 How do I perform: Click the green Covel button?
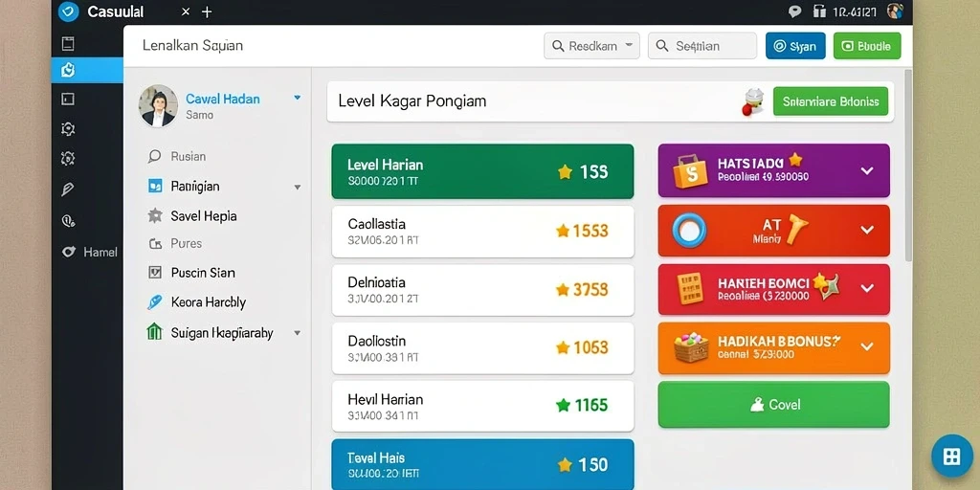click(x=773, y=405)
